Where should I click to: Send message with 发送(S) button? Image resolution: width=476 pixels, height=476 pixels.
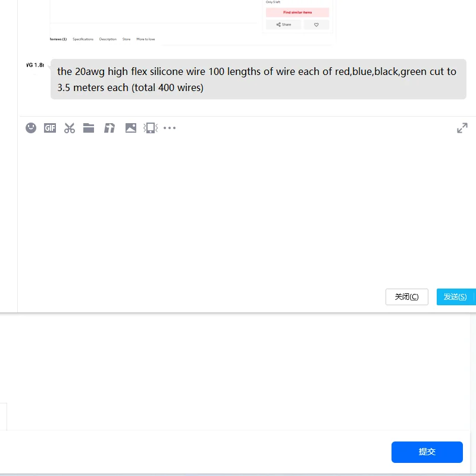click(455, 297)
